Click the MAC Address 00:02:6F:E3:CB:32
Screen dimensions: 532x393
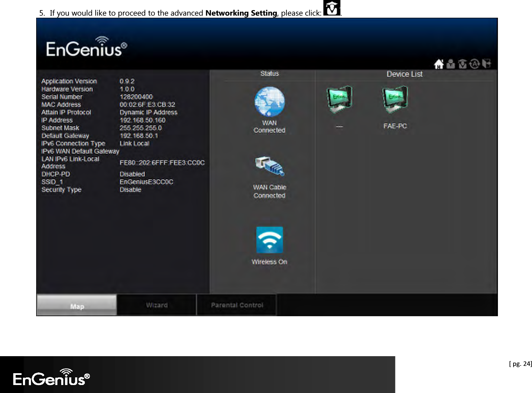147,105
